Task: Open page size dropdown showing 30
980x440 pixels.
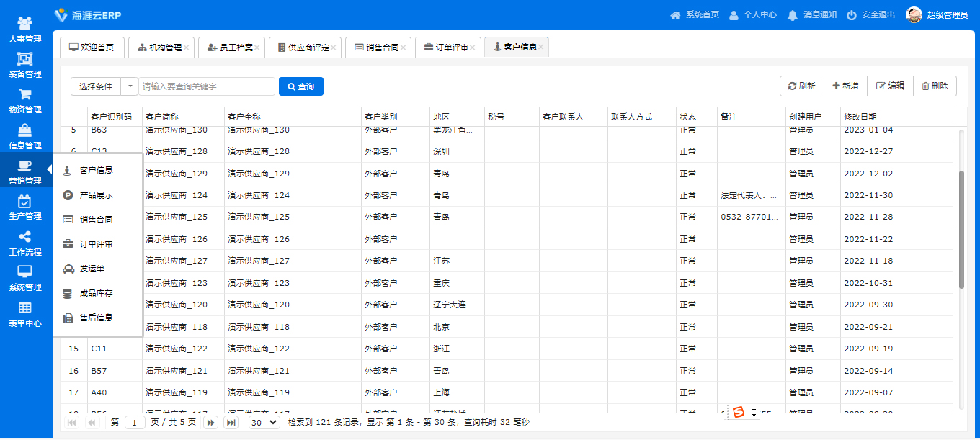Action: [x=264, y=423]
